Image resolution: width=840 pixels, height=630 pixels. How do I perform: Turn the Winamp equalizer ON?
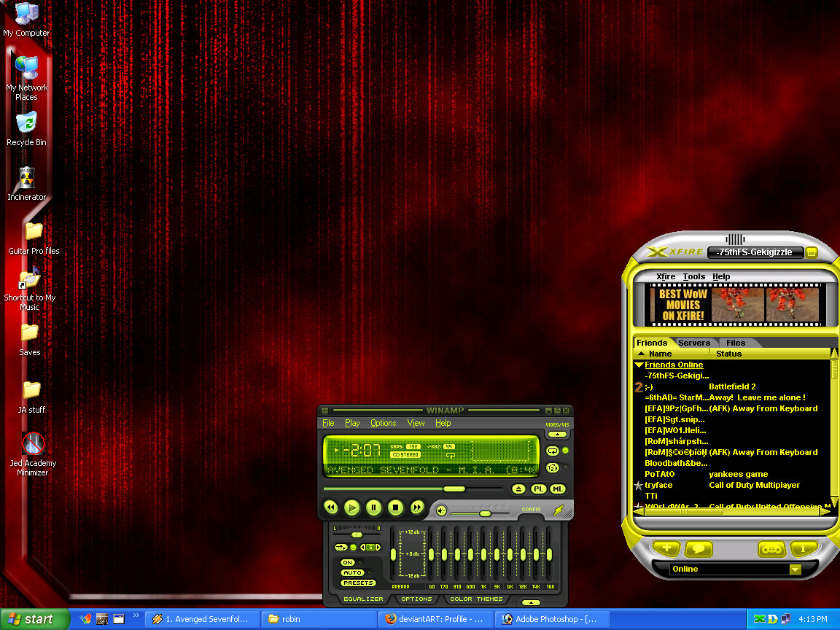coord(348,562)
